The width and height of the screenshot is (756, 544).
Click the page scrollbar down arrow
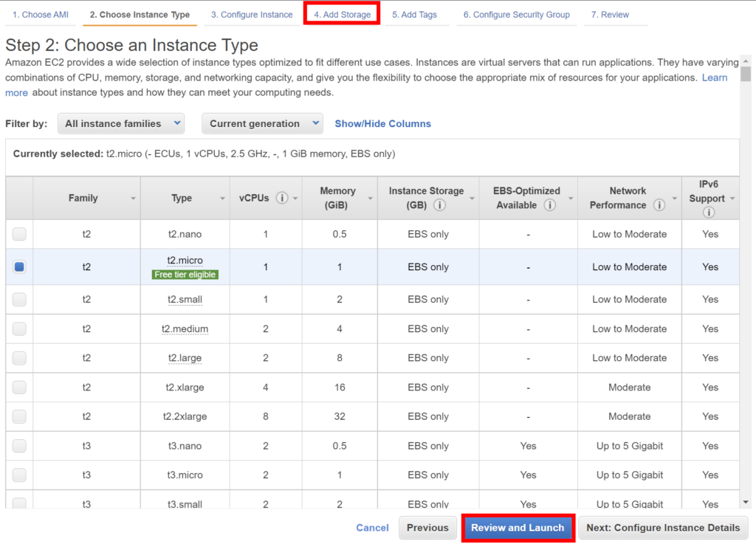(746, 503)
